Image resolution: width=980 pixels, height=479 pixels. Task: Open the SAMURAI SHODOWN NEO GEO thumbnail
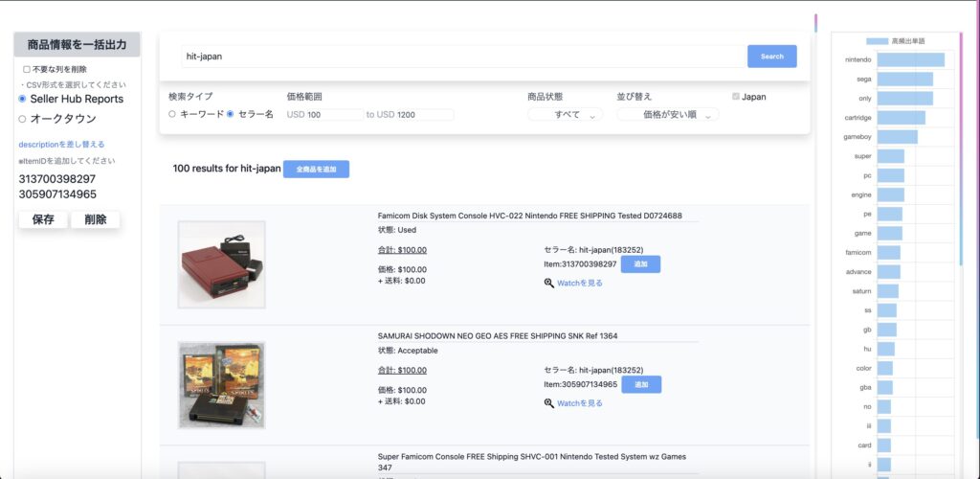(x=222, y=384)
